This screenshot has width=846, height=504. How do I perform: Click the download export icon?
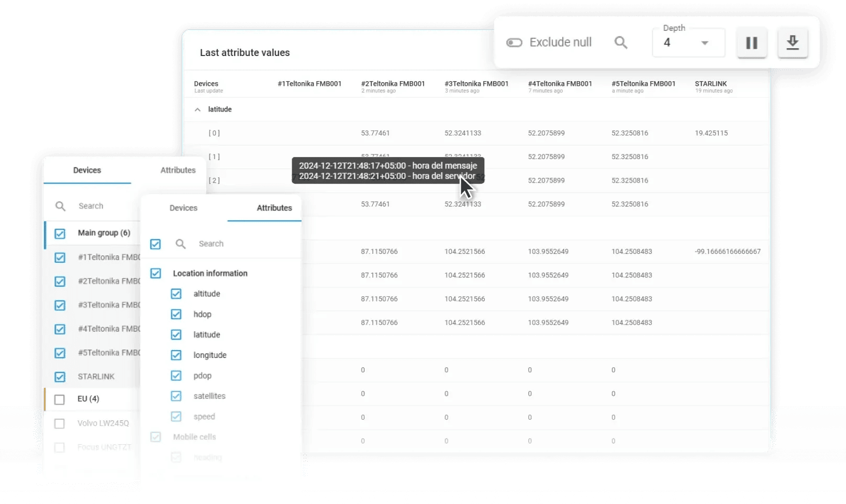(792, 43)
